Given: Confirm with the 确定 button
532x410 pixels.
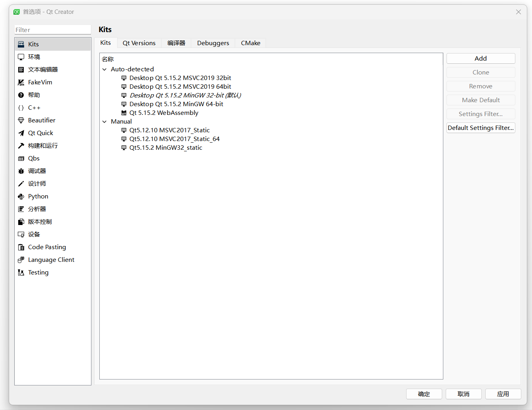Looking at the screenshot, I should pos(424,394).
